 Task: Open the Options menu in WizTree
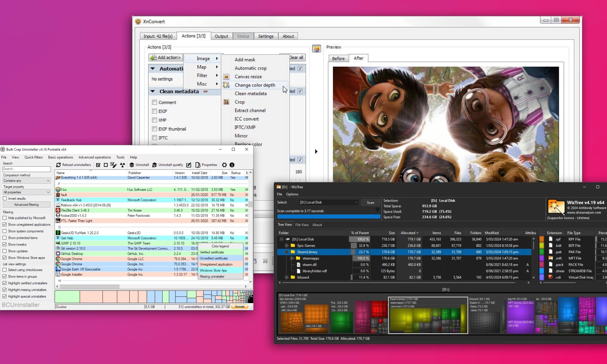click(x=292, y=194)
